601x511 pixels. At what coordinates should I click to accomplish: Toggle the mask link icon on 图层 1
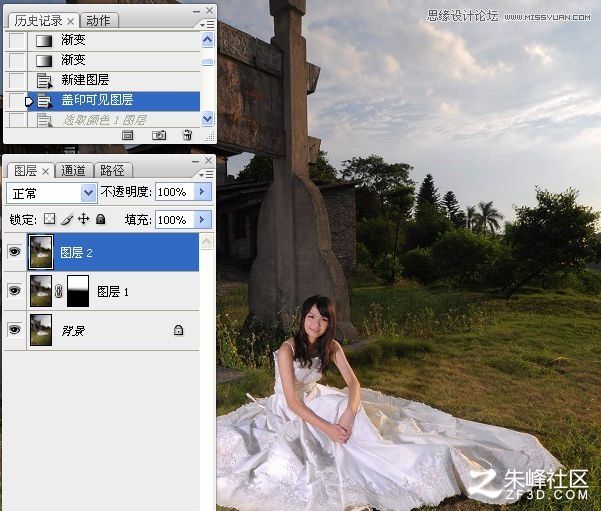59,291
